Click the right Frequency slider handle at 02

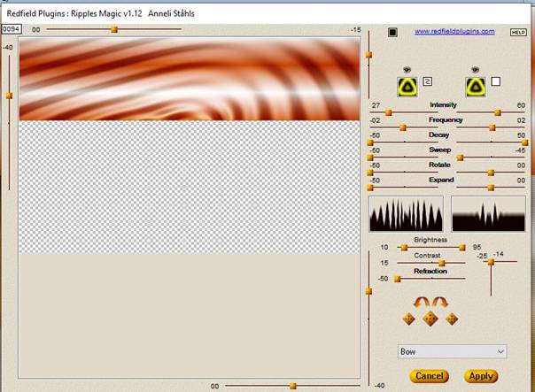click(x=492, y=127)
